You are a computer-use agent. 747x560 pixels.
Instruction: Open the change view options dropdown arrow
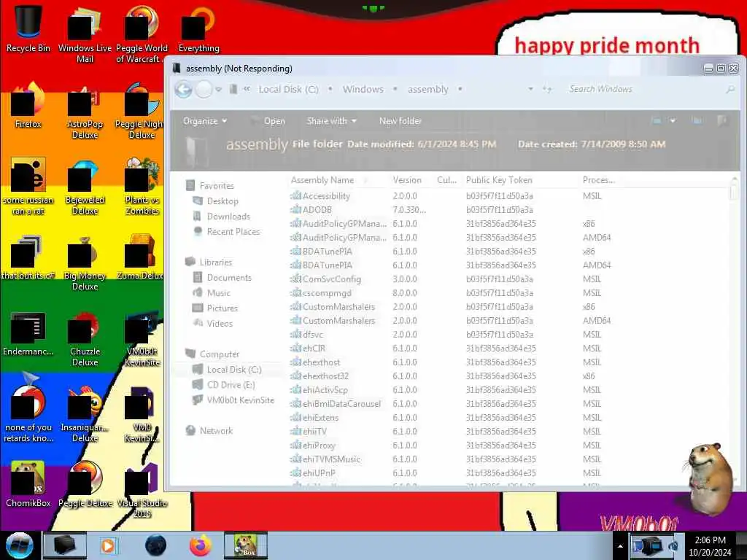click(x=673, y=121)
